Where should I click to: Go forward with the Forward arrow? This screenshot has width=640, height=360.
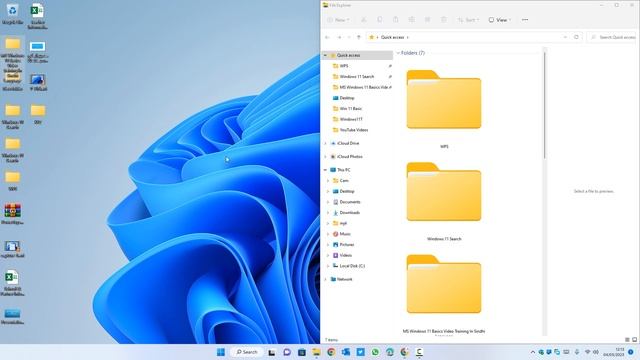(339, 37)
